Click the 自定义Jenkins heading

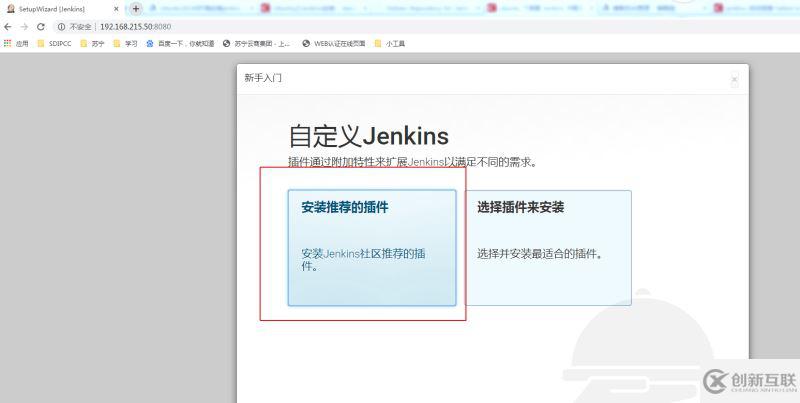pos(369,136)
